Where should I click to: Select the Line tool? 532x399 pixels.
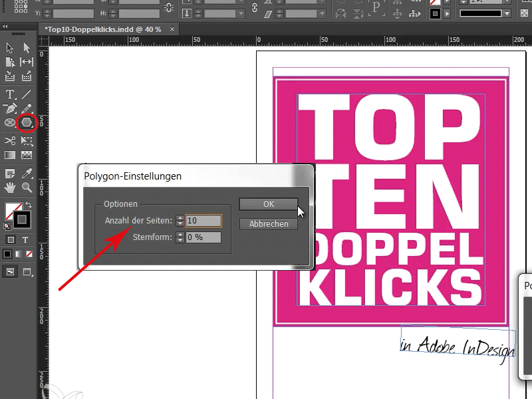pos(27,94)
